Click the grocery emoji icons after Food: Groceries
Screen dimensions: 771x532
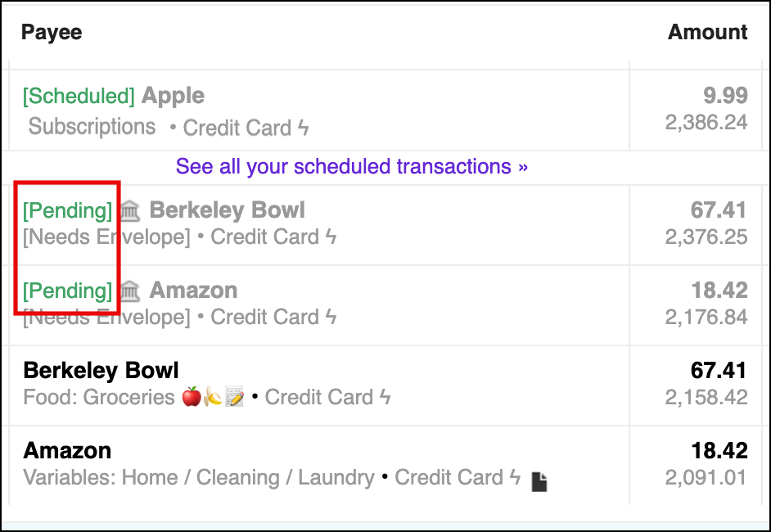213,398
